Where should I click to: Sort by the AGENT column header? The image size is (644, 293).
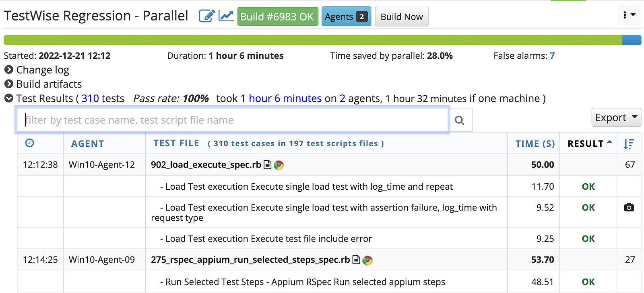pos(88,143)
